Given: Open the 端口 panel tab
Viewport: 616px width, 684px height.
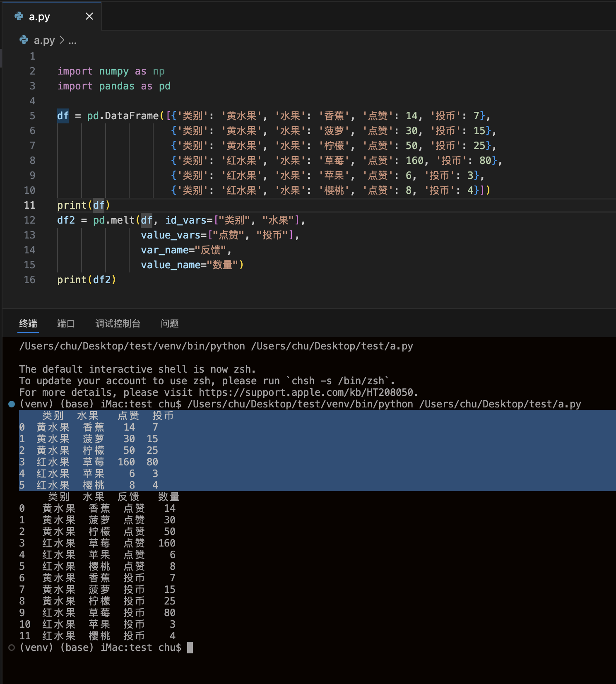Looking at the screenshot, I should tap(66, 323).
